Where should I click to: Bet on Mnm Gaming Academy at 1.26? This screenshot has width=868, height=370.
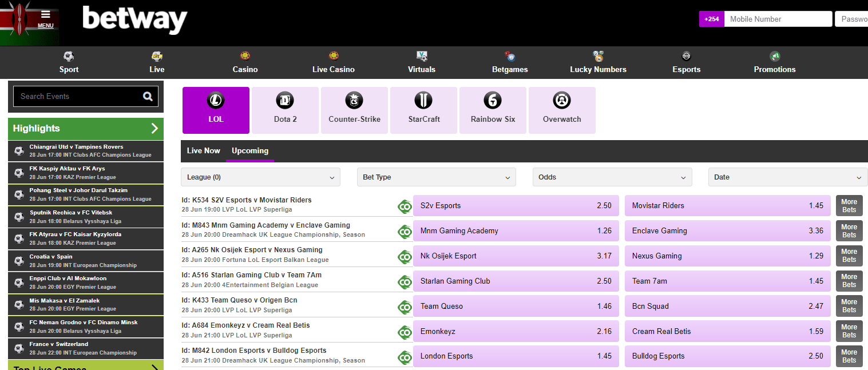click(x=516, y=231)
